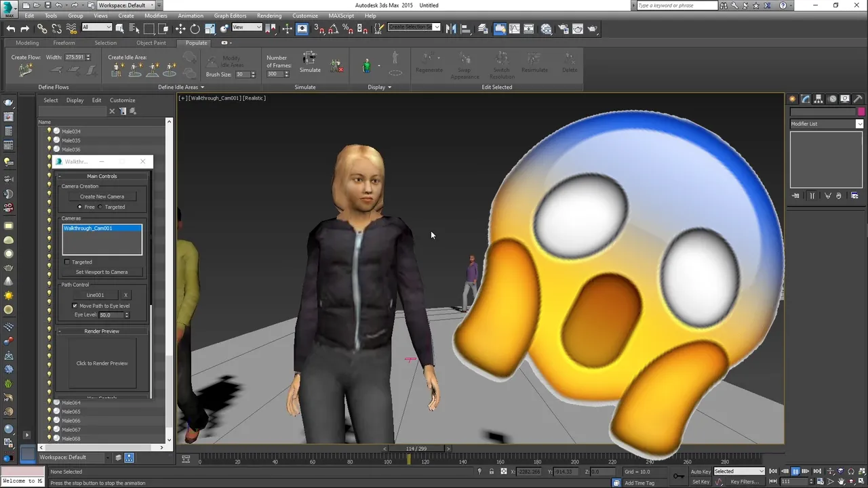Activate the Select and Scale tool
This screenshot has width=868, height=488.
210,28
